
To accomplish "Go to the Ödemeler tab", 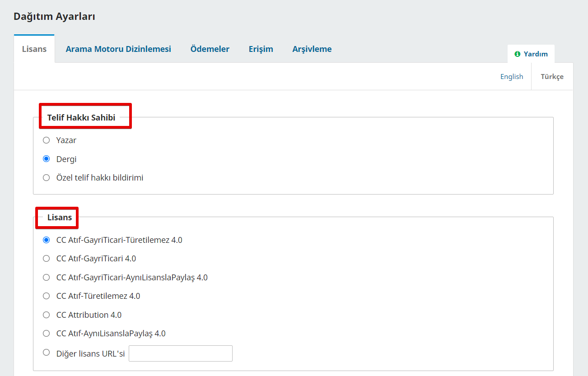I will pos(210,49).
